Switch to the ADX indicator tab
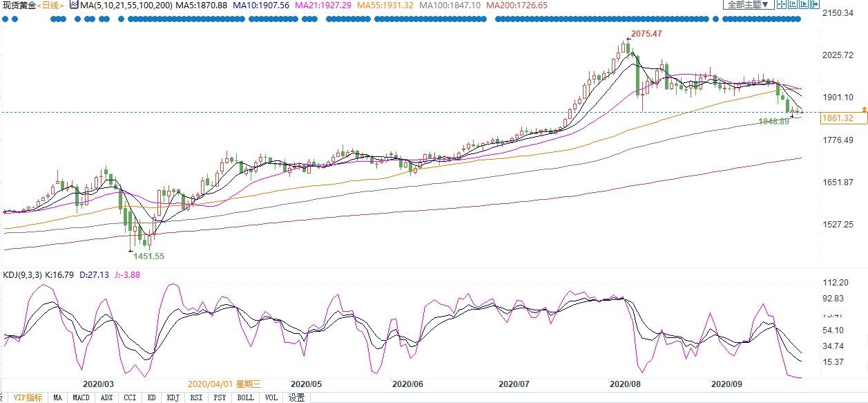The width and height of the screenshot is (868, 403). point(106,397)
